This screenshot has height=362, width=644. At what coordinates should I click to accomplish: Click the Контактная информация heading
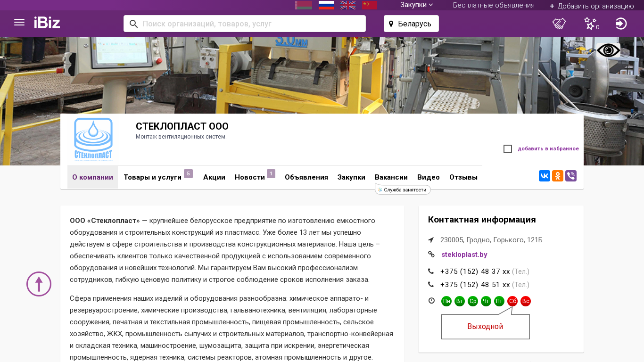(482, 220)
